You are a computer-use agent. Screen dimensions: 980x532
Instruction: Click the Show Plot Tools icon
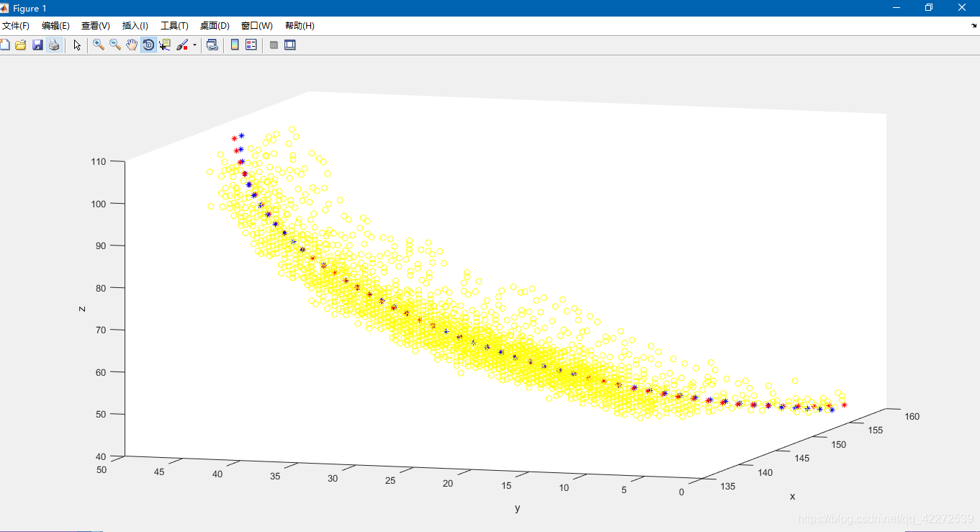[x=290, y=45]
